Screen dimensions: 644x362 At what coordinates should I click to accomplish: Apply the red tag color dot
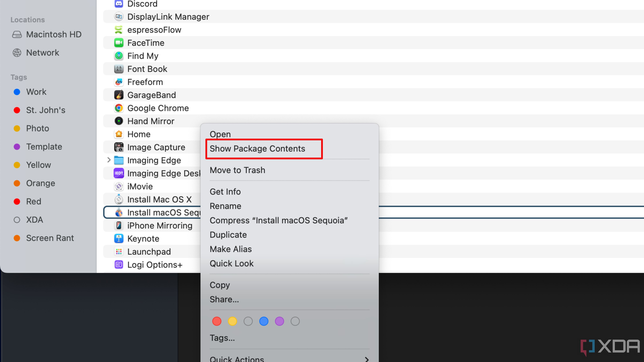click(x=216, y=321)
